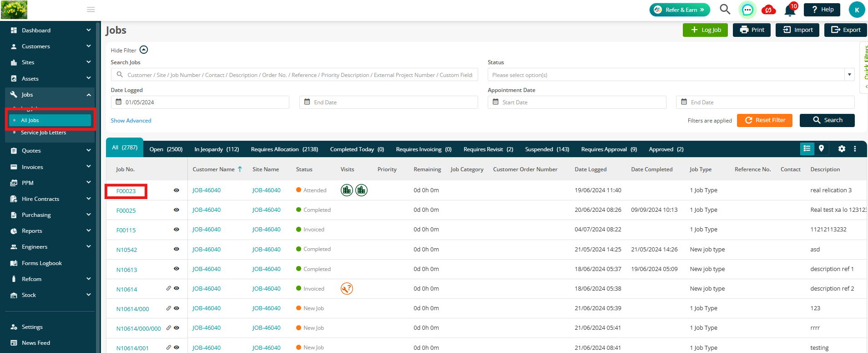Toggle the eye icon for job F00025

tap(177, 210)
